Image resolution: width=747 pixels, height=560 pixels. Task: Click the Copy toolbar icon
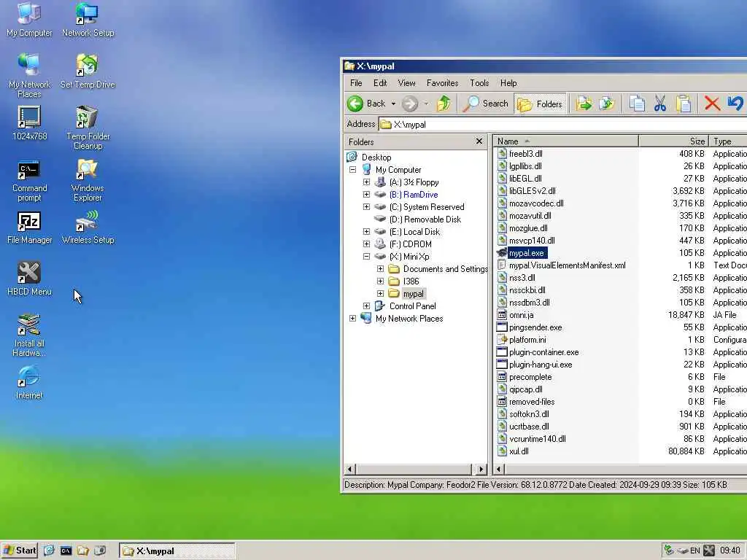(637, 104)
